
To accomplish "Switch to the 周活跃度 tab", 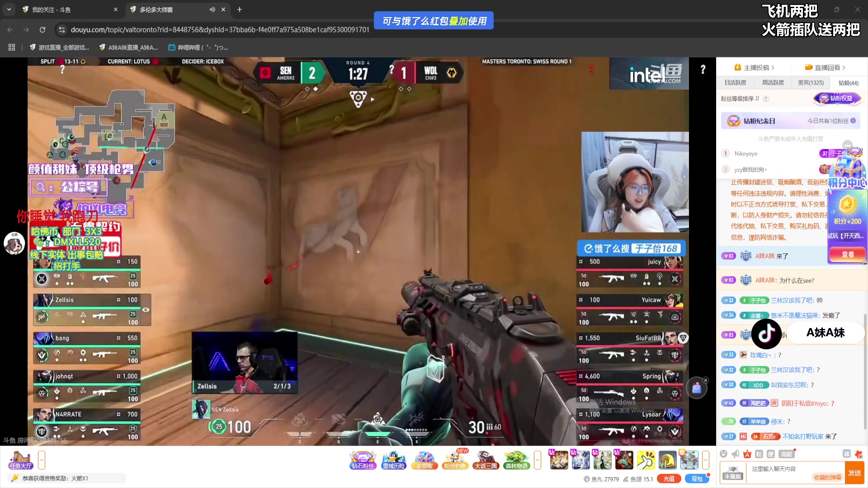I will 773,83.
